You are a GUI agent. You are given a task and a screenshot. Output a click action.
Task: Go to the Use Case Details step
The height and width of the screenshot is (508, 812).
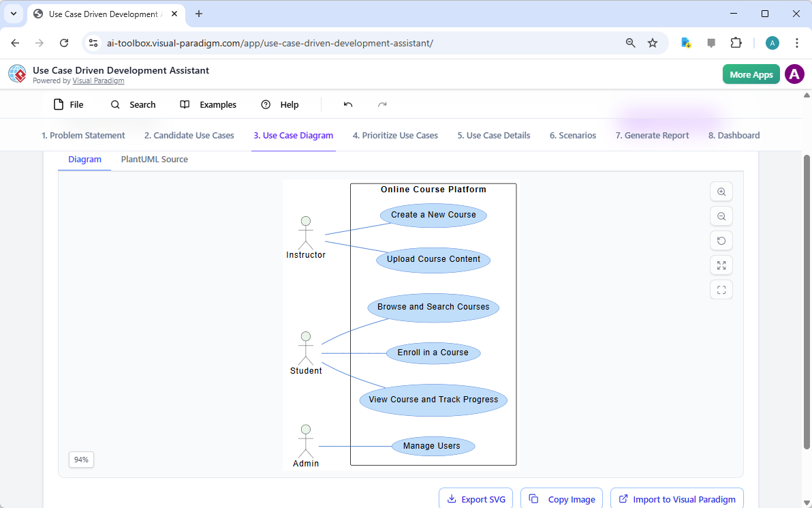[x=493, y=135]
